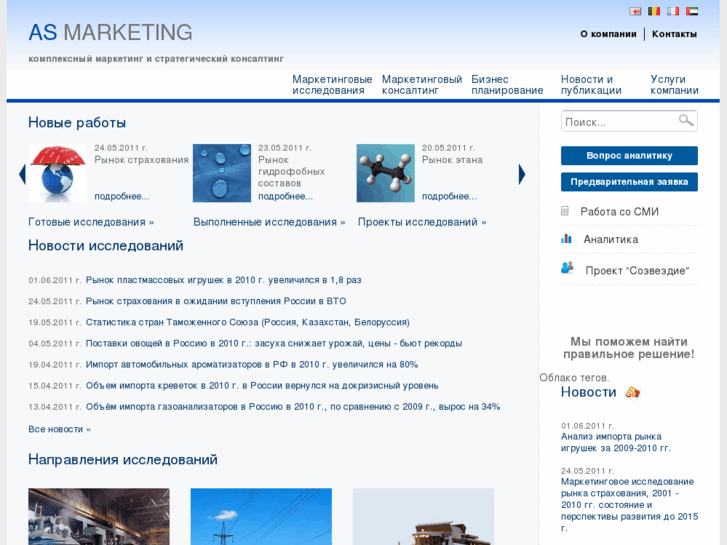Switch language via the French flag icon

point(673,11)
